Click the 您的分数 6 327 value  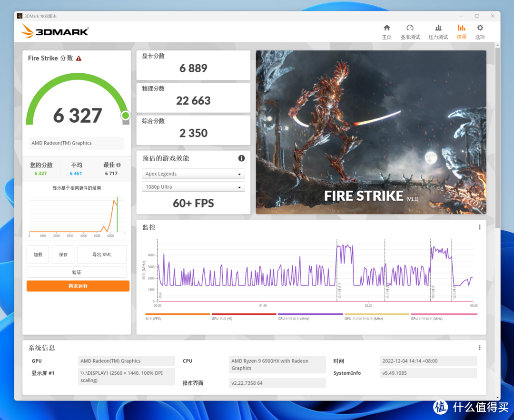tap(40, 173)
